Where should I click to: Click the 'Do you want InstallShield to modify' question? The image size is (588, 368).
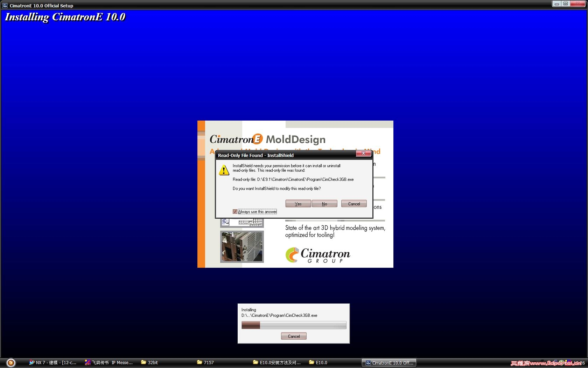tap(277, 189)
